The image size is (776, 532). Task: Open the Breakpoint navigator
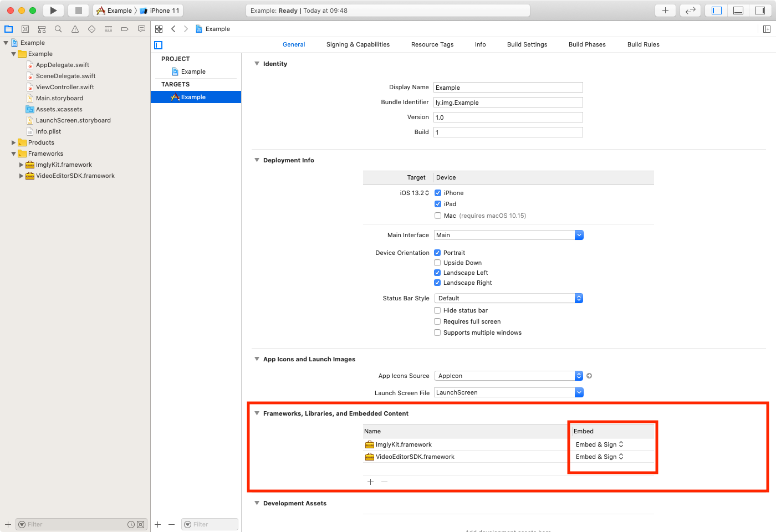[125, 29]
